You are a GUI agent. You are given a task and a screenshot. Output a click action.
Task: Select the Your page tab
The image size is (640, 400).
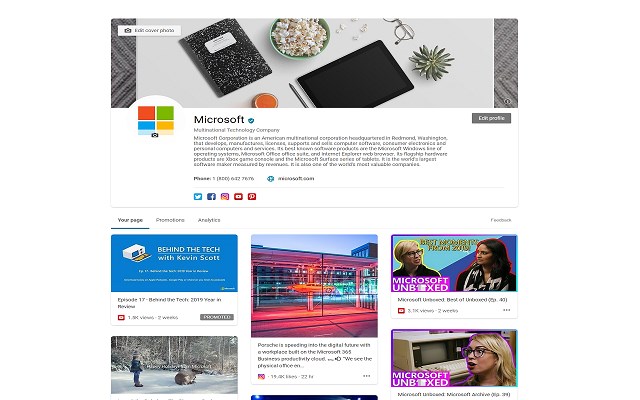tap(130, 220)
